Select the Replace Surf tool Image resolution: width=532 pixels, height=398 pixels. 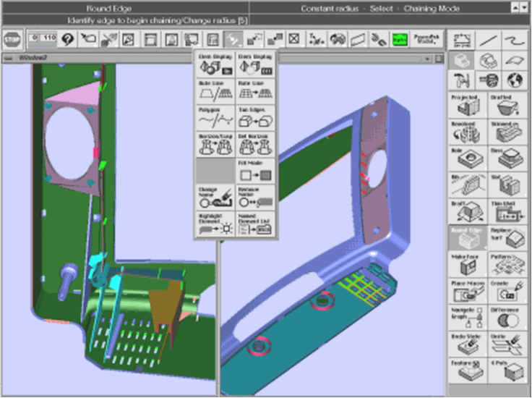[507, 238]
